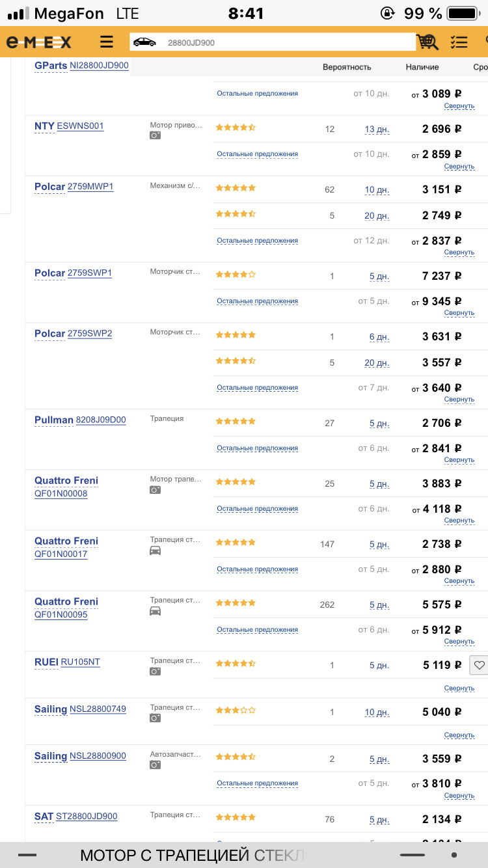
Task: Click the search field with 28800JD900
Action: pos(286,42)
